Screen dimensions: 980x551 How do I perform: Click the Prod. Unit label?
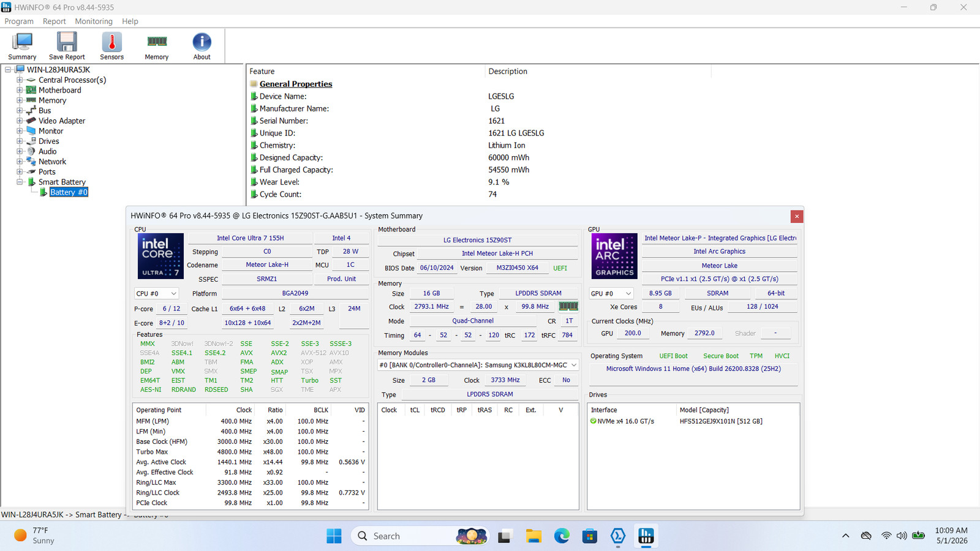click(x=341, y=279)
